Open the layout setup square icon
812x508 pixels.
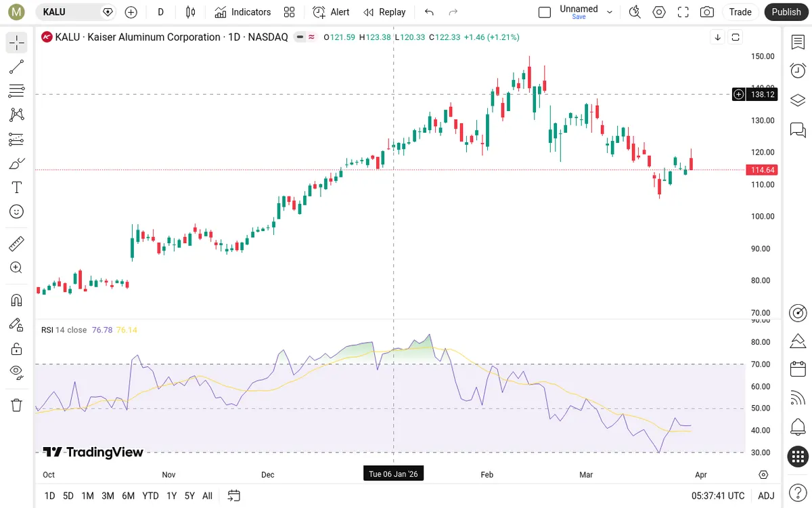click(545, 12)
